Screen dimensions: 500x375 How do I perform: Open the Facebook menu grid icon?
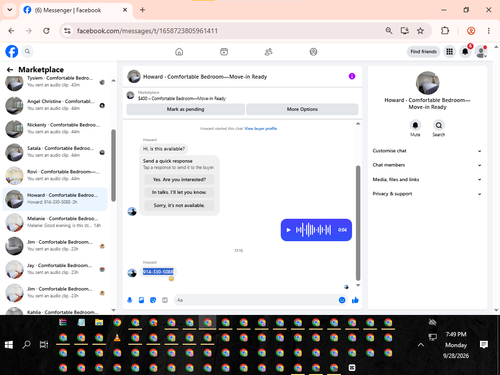[x=449, y=52]
